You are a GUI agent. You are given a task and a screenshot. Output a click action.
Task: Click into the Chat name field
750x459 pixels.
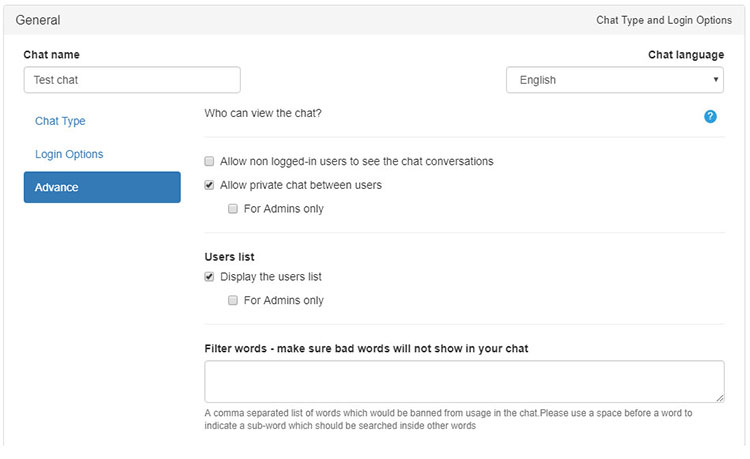point(132,80)
